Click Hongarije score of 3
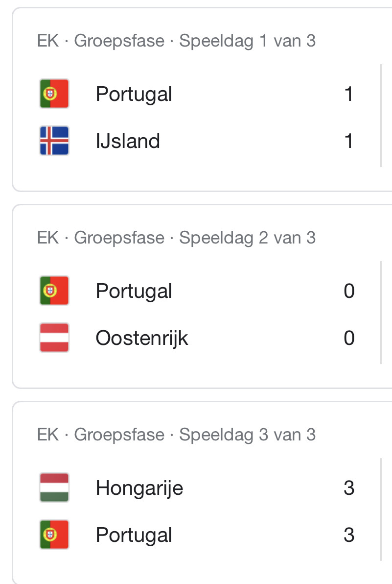This screenshot has height=584, width=392. coord(349,488)
